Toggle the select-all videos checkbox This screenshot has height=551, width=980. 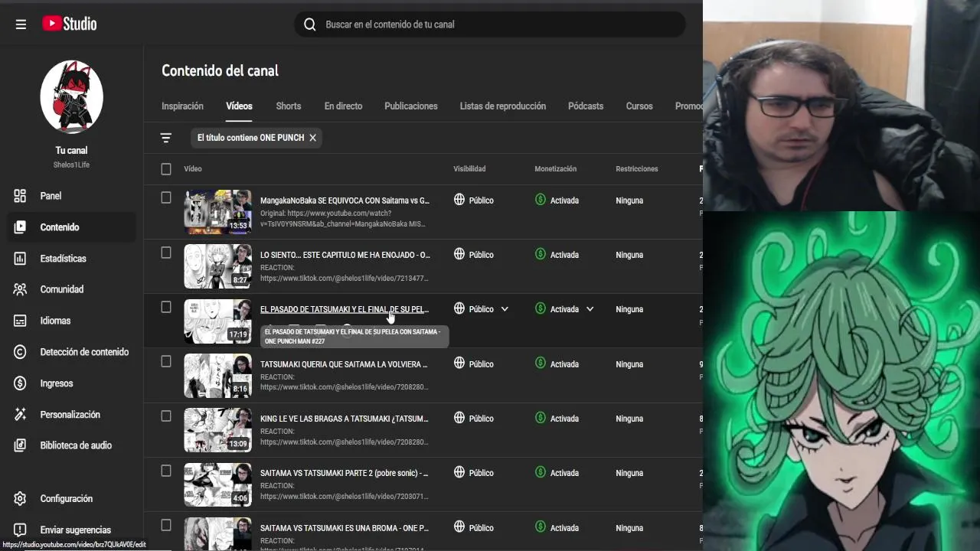click(166, 169)
